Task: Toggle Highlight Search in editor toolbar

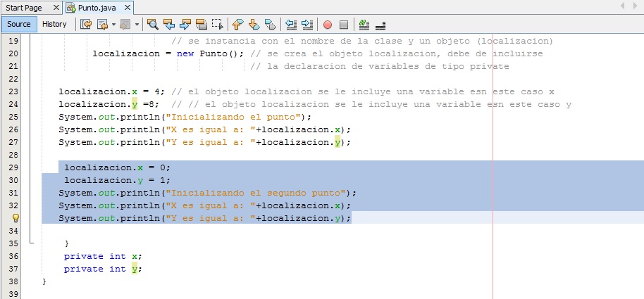Action: (x=202, y=24)
